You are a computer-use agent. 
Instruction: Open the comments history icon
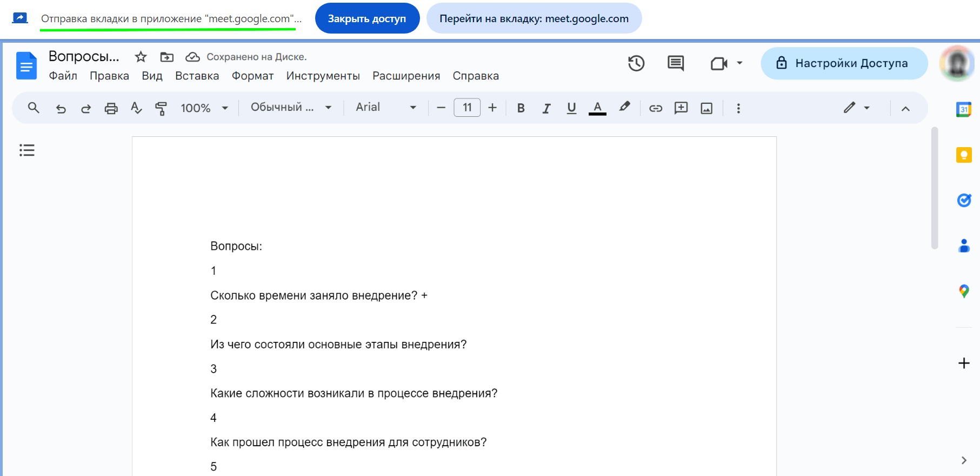[676, 63]
